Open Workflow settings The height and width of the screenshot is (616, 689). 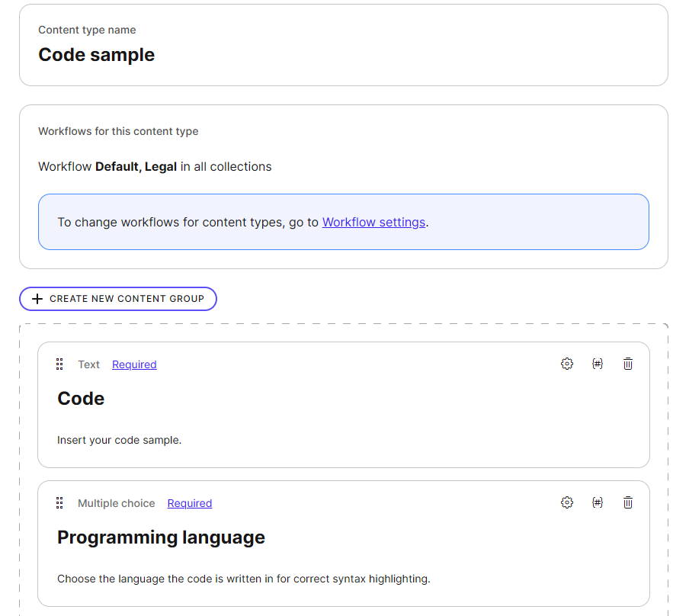click(373, 222)
